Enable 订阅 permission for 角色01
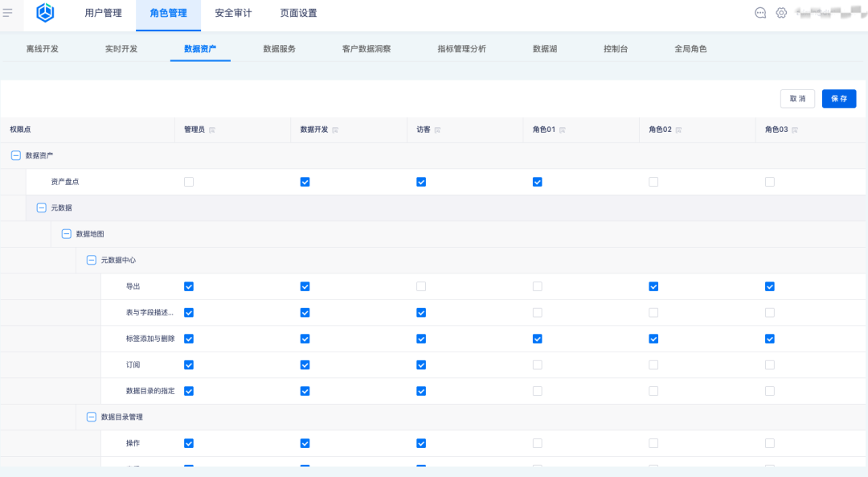Image resolution: width=868 pixels, height=477 pixels. 537,364
